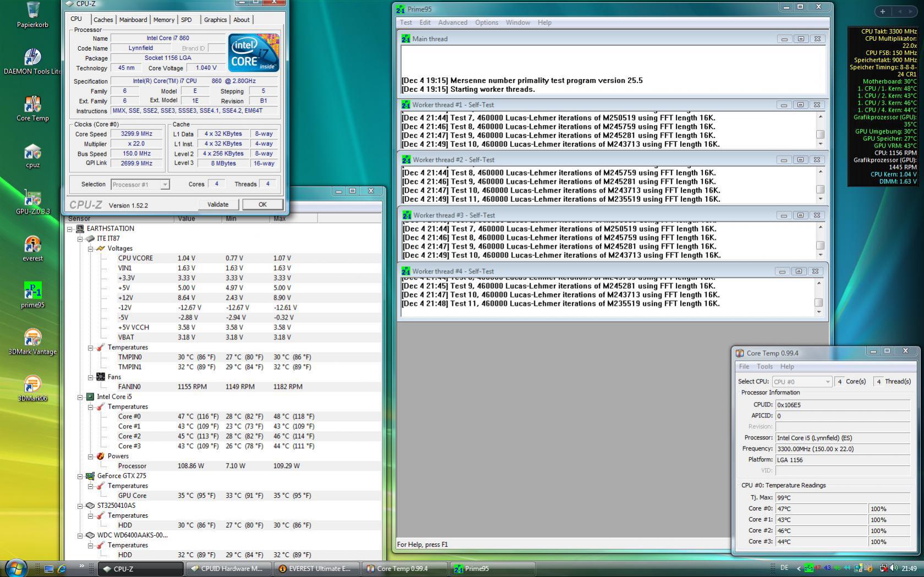Collapse the Voltages tree branch
The width and height of the screenshot is (924, 577).
[x=91, y=249]
